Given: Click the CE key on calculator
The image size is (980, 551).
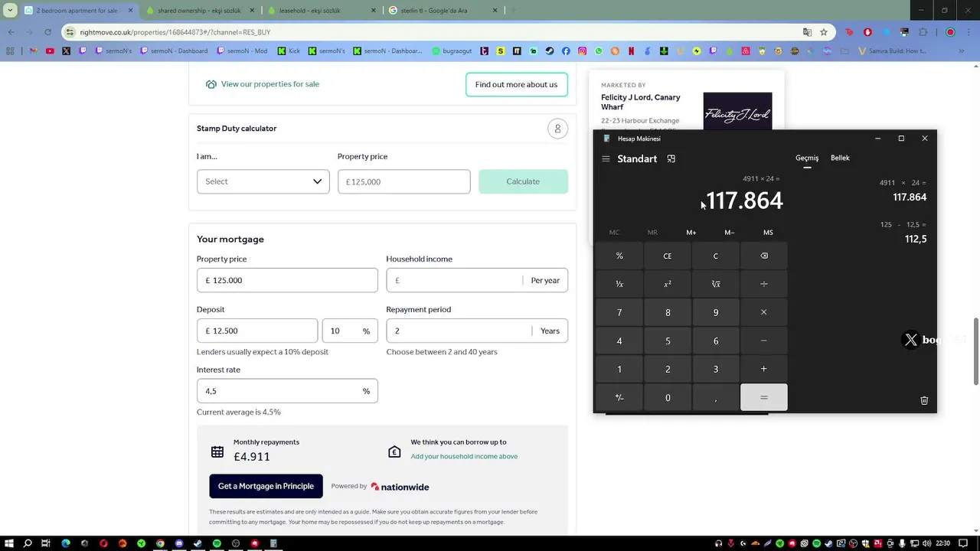Looking at the screenshot, I should coord(668,256).
